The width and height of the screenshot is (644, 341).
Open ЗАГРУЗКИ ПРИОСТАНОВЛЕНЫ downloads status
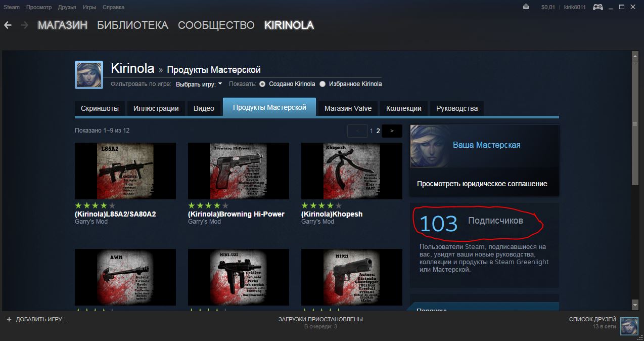(x=320, y=319)
